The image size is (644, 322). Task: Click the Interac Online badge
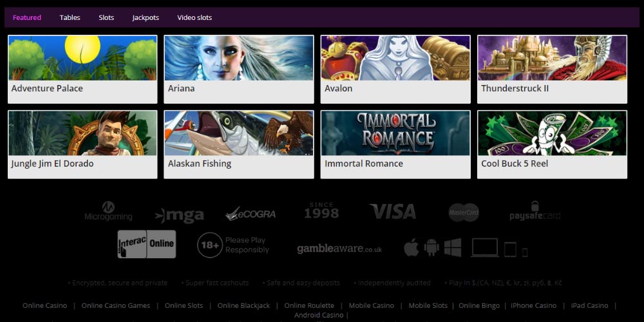coord(146,244)
